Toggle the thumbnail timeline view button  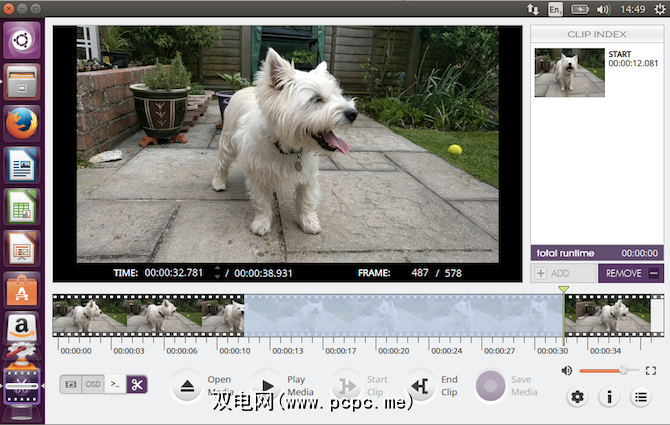(71, 384)
